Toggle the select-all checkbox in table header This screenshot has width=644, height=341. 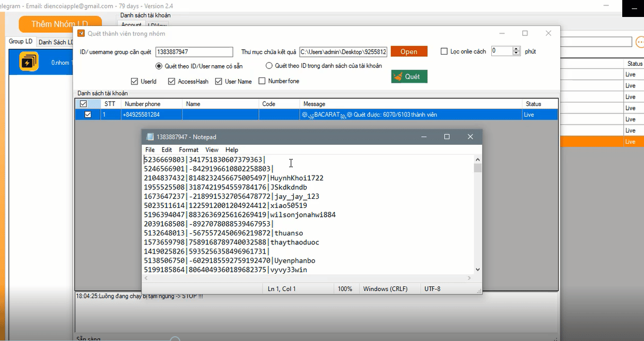83,104
